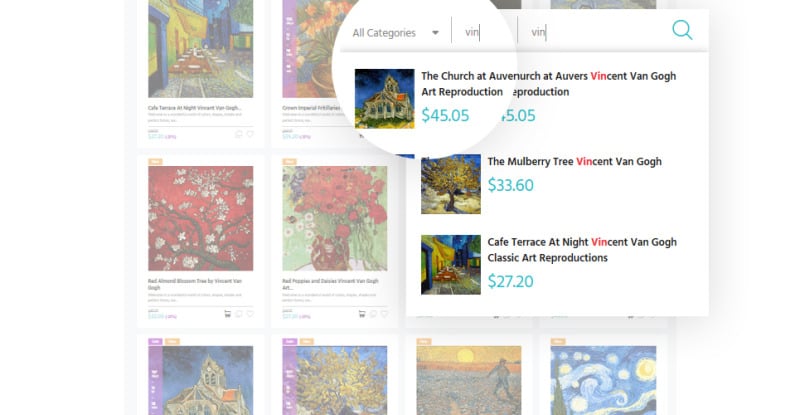Click comment icon on Red Poppies card

point(373,314)
